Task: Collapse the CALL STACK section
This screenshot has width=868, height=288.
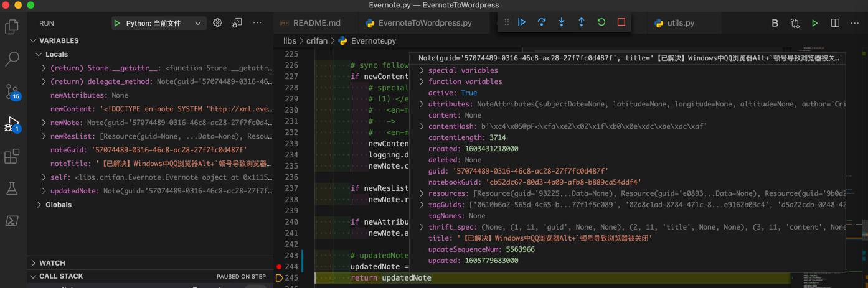Action: (x=33, y=276)
